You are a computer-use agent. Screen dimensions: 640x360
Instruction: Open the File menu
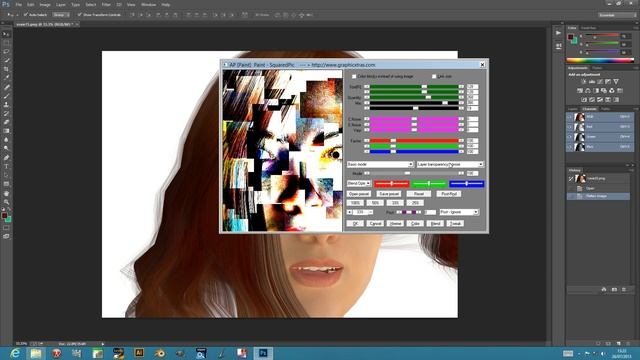[x=18, y=4]
